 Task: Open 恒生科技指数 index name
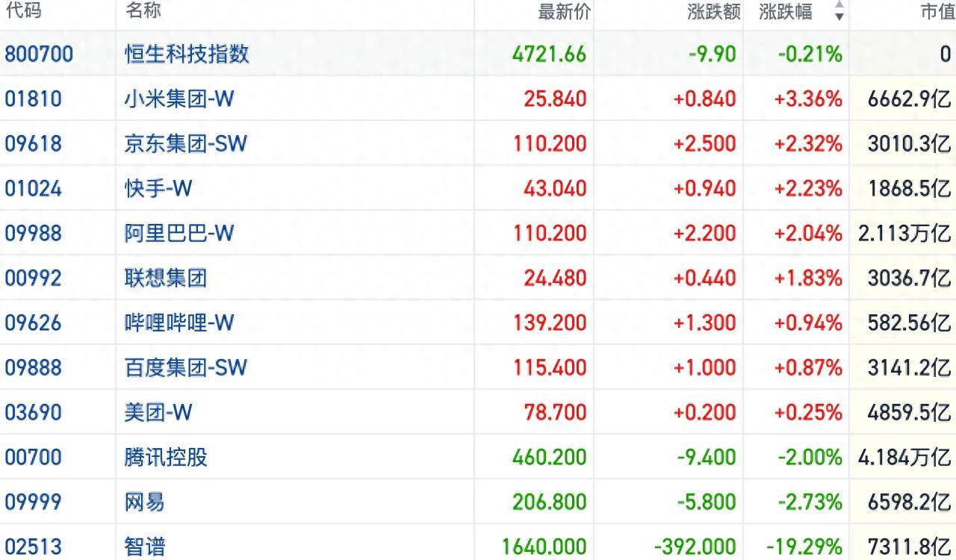point(187,54)
